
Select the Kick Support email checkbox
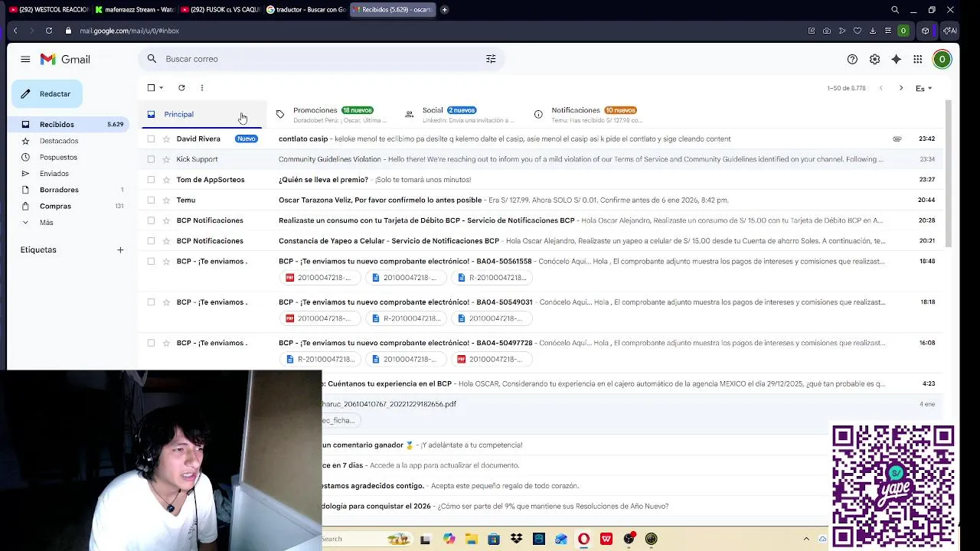[151, 159]
